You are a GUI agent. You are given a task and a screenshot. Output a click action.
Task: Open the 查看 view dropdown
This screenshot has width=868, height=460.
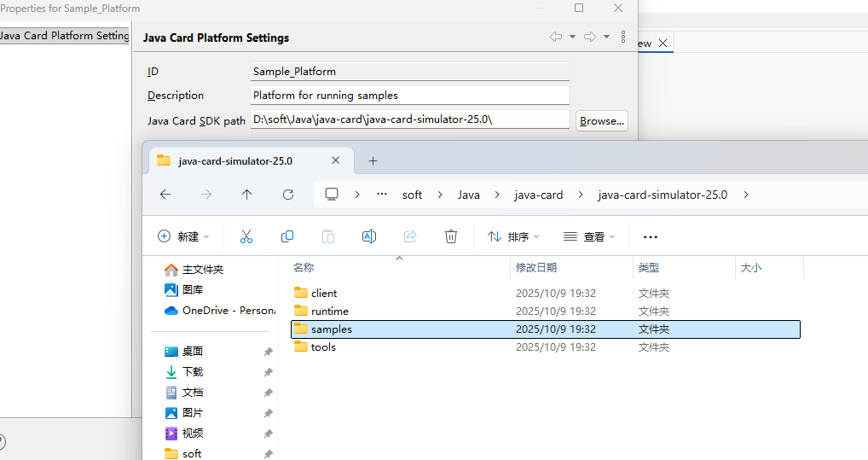[589, 236]
